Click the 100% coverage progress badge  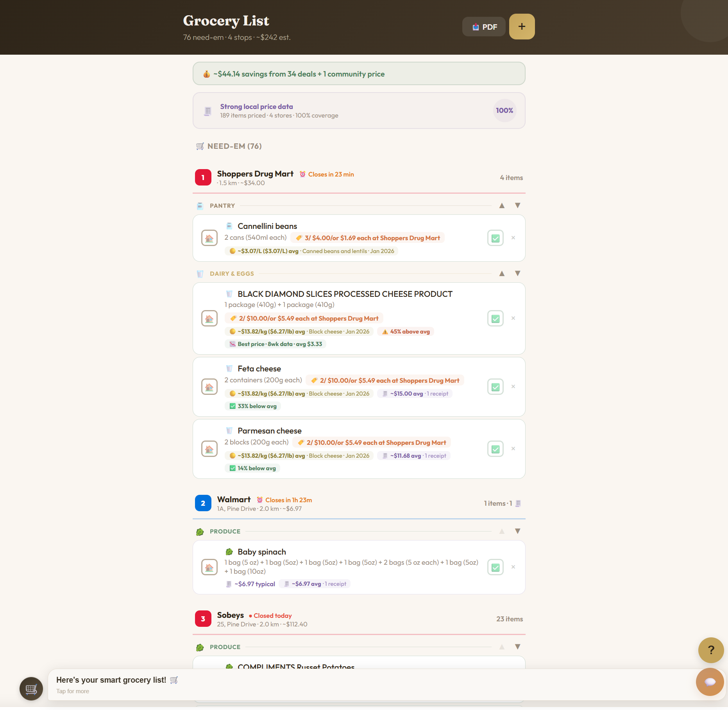point(504,111)
